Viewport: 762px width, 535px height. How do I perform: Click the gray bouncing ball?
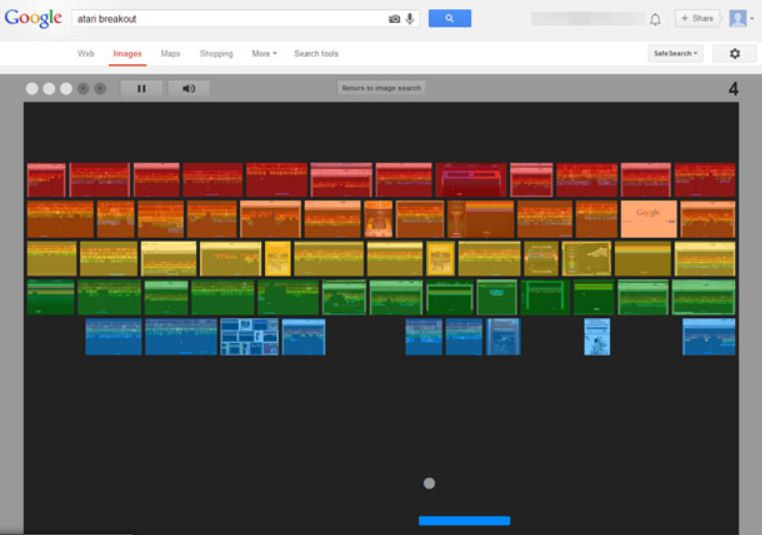(x=429, y=483)
